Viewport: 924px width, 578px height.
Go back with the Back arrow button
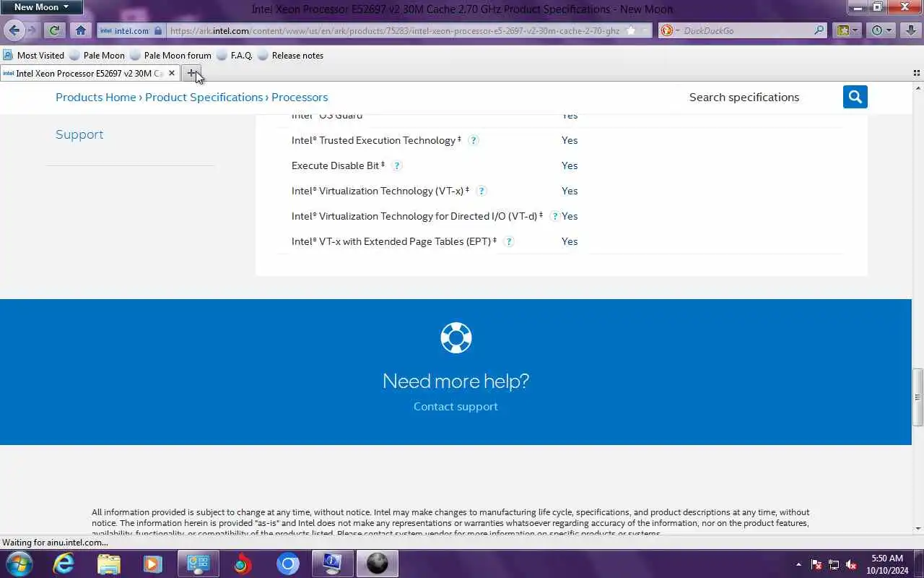(x=14, y=30)
